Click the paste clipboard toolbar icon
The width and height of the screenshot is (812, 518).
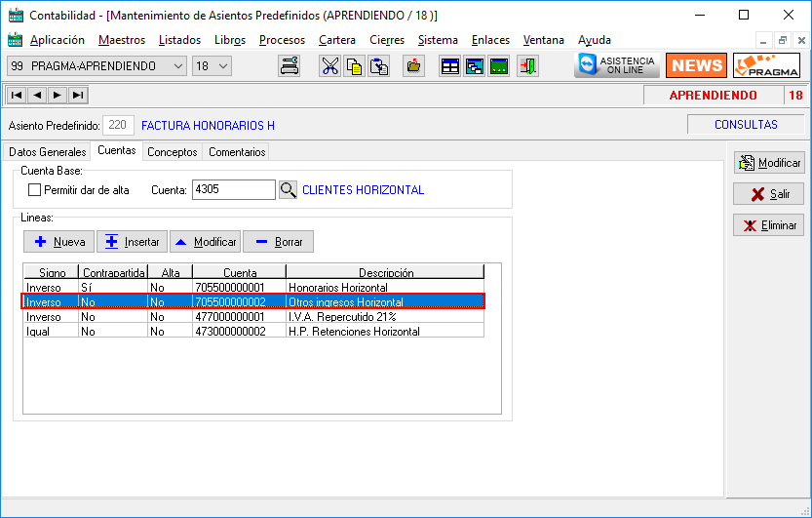click(379, 66)
